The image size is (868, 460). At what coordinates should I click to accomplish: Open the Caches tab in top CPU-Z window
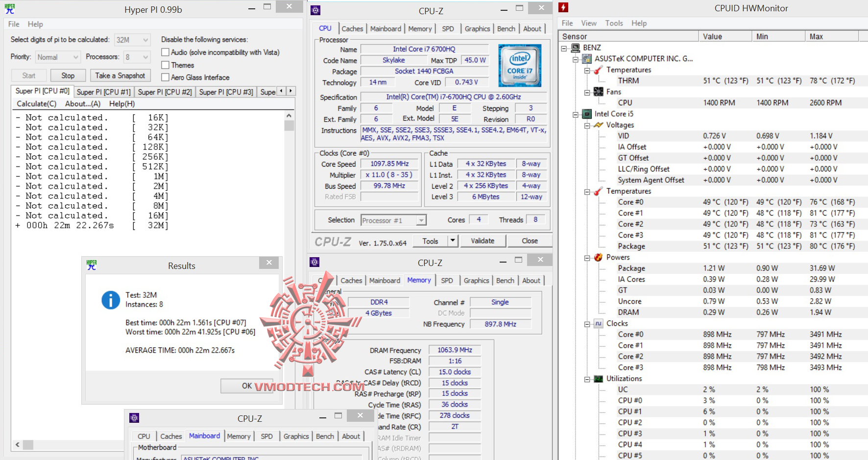pos(352,29)
